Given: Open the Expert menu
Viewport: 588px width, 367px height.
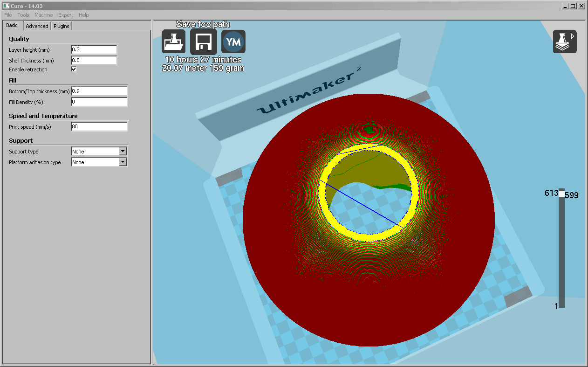Looking at the screenshot, I should (x=66, y=15).
